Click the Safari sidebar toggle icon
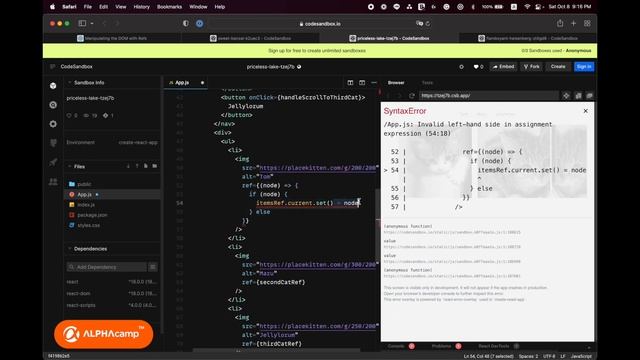 82,23
